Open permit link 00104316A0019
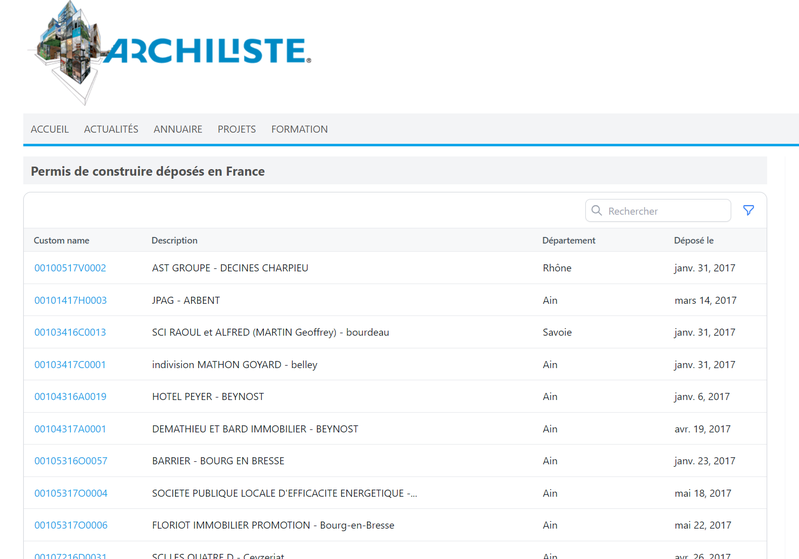 click(70, 396)
